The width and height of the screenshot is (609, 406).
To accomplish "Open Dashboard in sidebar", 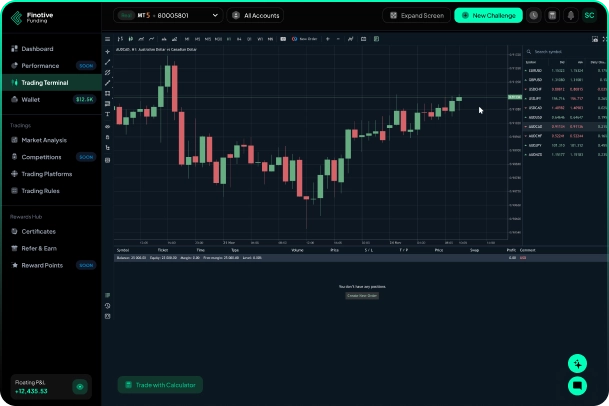I will coord(52,49).
